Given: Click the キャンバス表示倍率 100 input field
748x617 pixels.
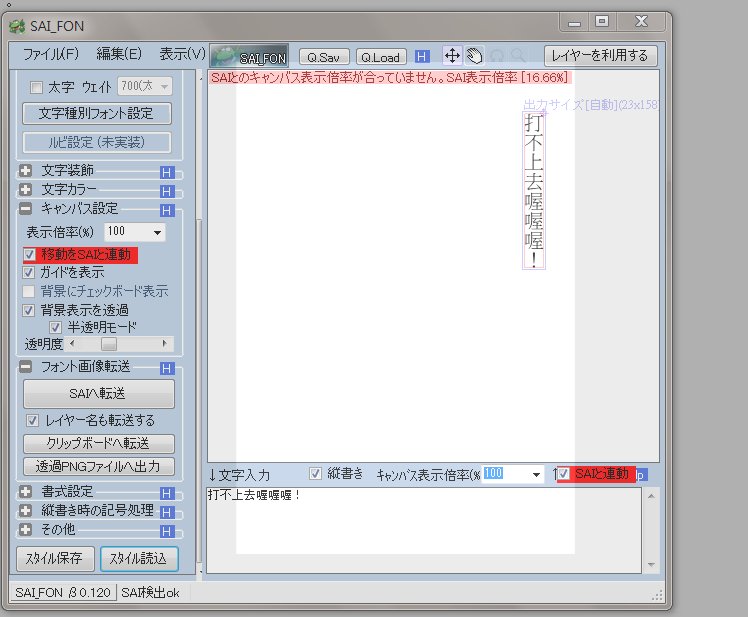Looking at the screenshot, I should [506, 474].
